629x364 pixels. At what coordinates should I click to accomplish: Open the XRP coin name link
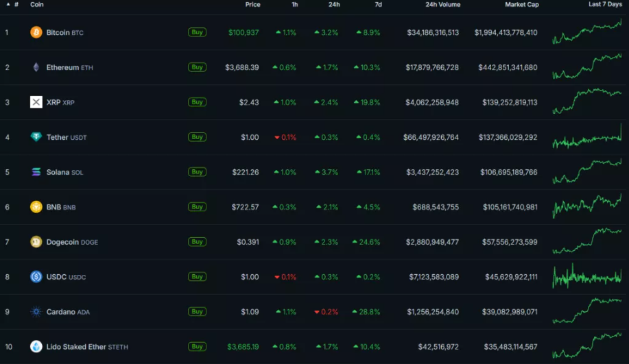(x=60, y=102)
